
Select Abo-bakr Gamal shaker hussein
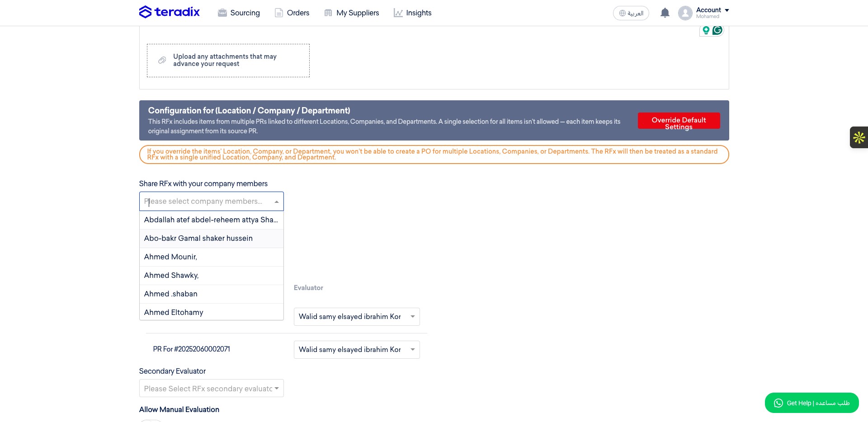coord(211,239)
